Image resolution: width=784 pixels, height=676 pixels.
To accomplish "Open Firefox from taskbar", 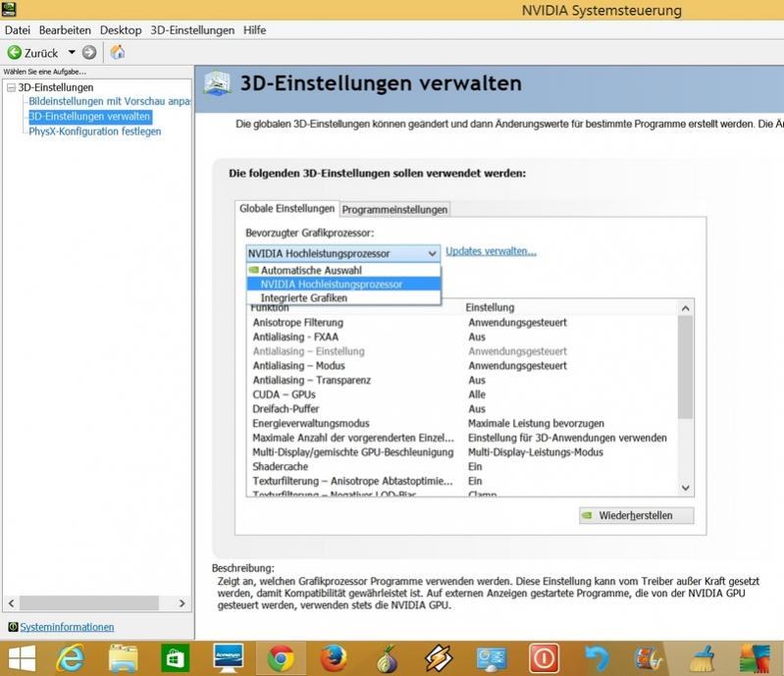I will tap(334, 658).
